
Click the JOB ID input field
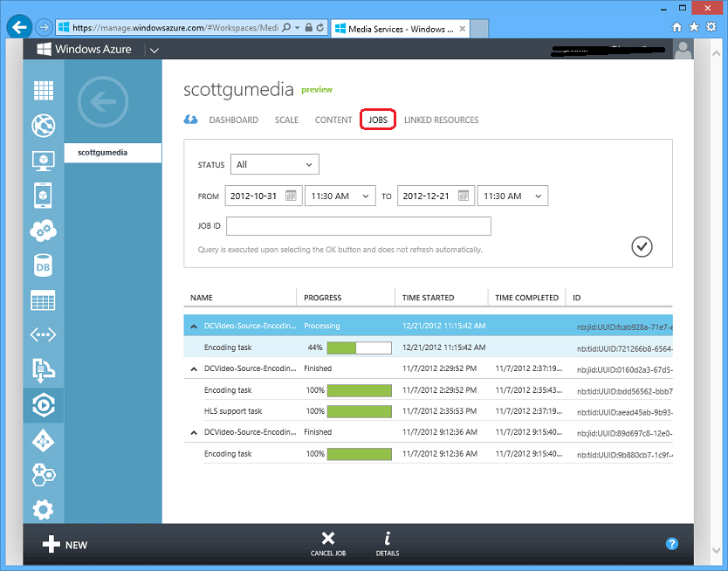click(x=359, y=226)
